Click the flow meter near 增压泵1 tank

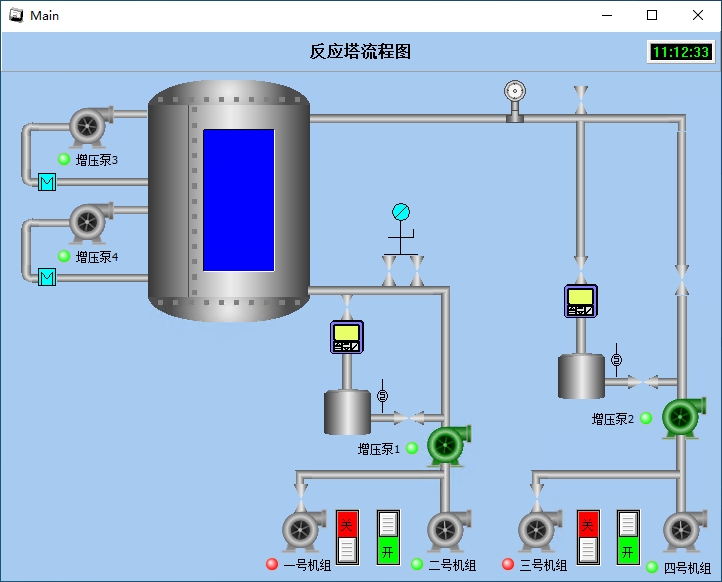(347, 337)
